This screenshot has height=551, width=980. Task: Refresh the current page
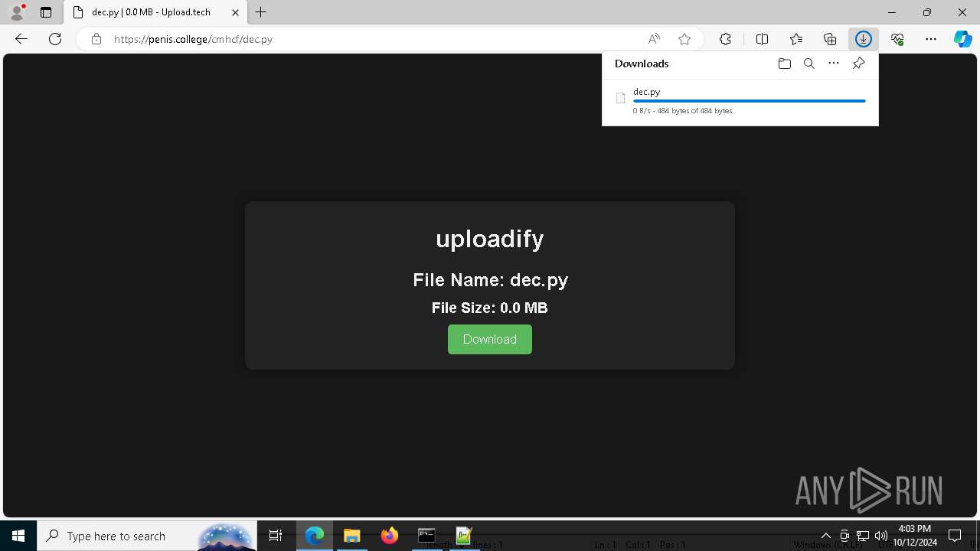tap(55, 39)
